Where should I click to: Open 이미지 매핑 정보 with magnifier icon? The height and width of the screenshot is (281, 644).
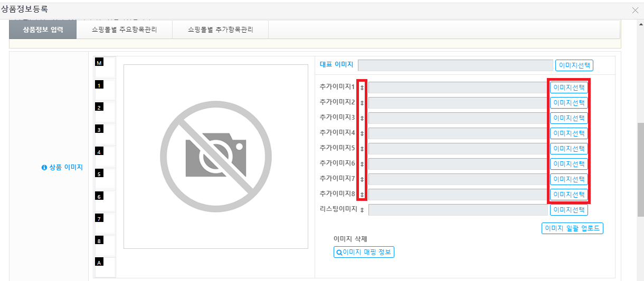point(364,252)
